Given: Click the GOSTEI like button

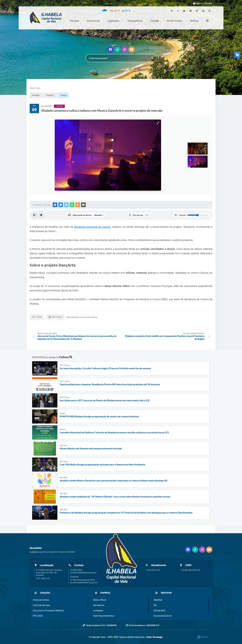Looking at the screenshot, I should [37, 317].
